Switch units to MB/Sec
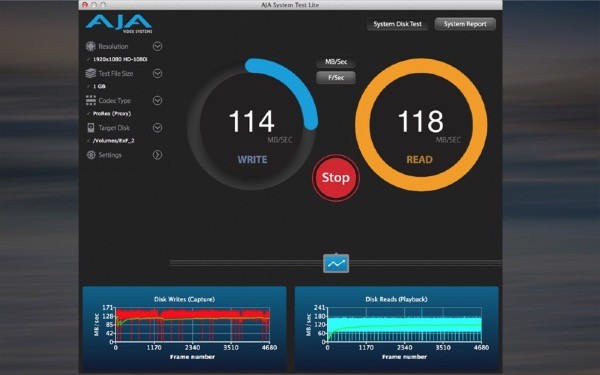Viewport: 600px width, 375px height. (336, 62)
